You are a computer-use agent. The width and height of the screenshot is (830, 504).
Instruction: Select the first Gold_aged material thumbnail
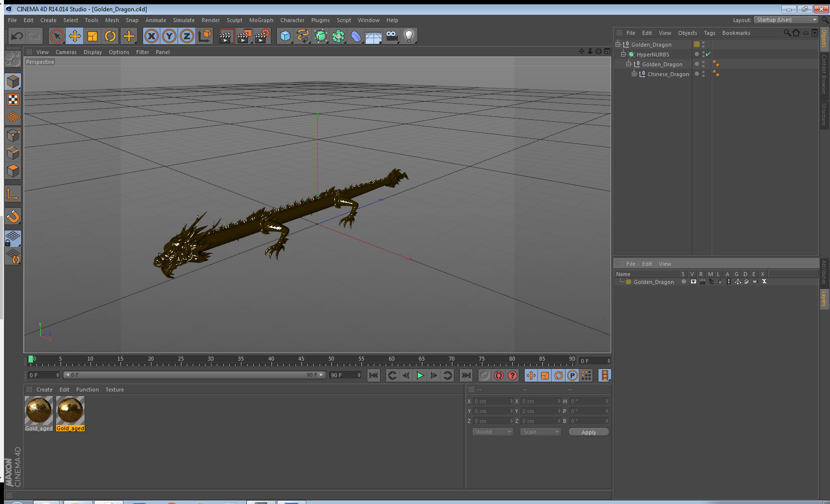tap(39, 410)
